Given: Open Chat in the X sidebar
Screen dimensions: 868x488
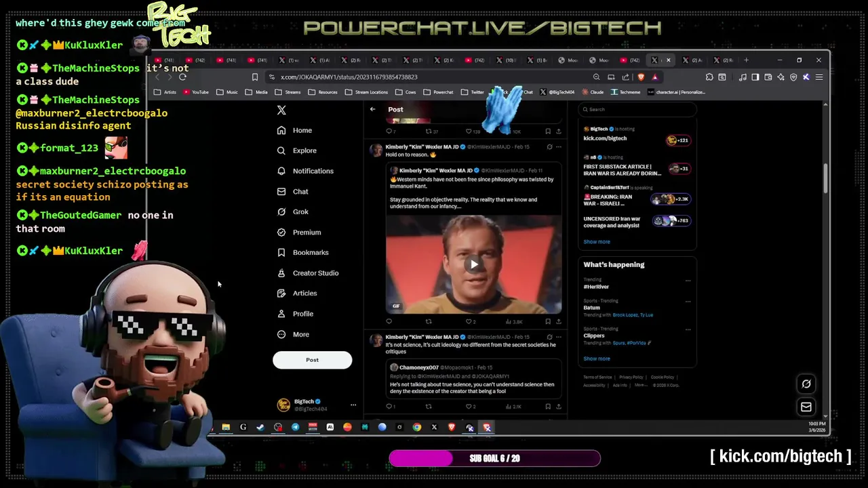Looking at the screenshot, I should point(293,191).
